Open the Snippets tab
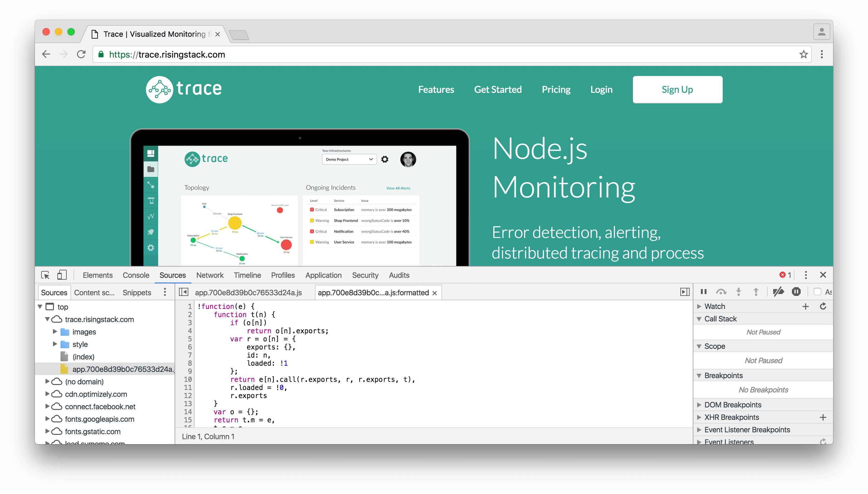The height and width of the screenshot is (494, 868). pyautogui.click(x=137, y=292)
